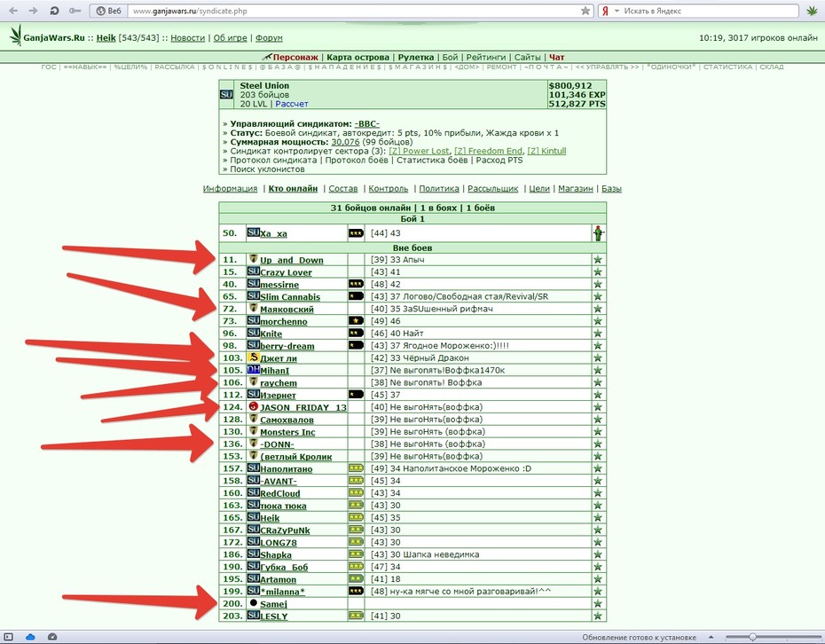Screen dimensions: 825x644
Task: Open the Чат menu item
Action: 557,57
